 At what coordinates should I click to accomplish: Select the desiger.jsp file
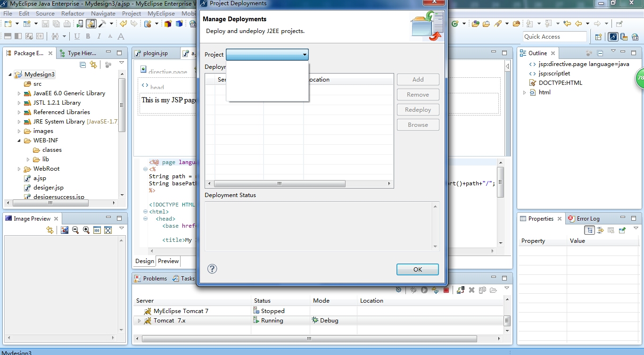coord(48,188)
